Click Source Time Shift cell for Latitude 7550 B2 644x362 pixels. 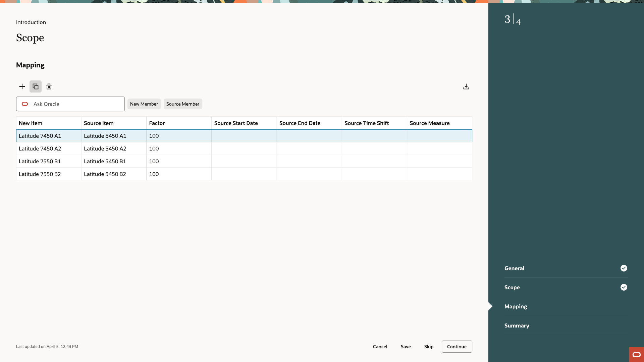tap(374, 174)
